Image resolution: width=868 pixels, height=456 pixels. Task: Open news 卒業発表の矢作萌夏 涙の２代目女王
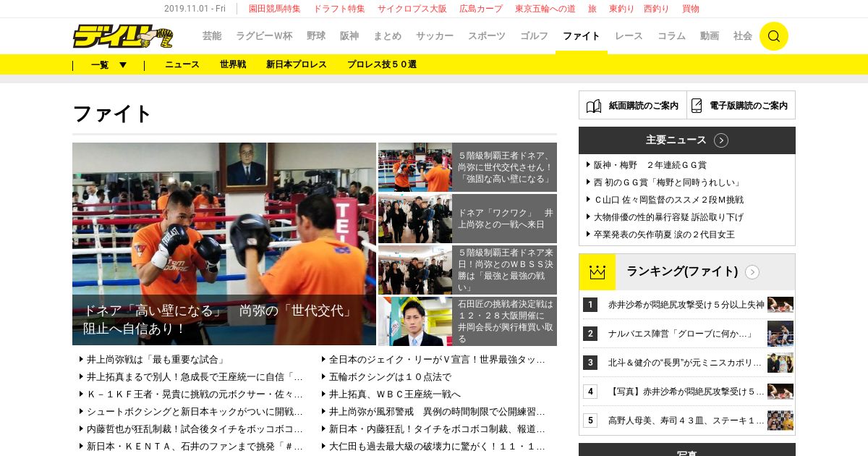[x=665, y=235]
